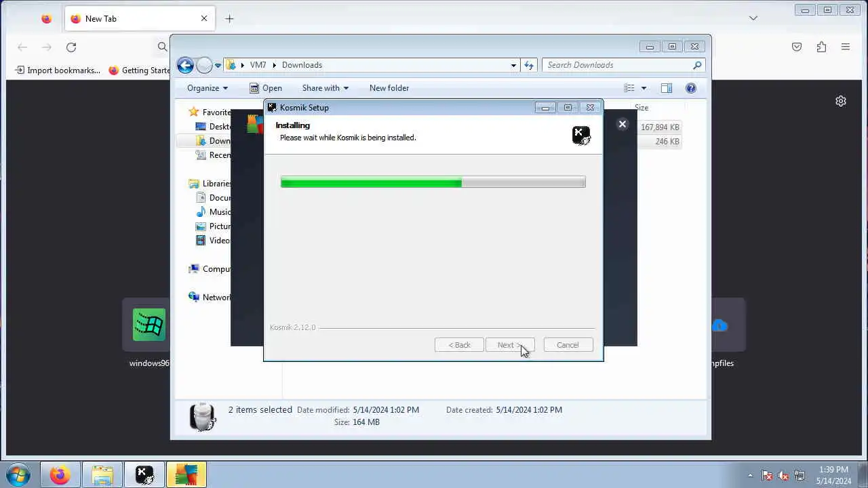The image size is (868, 488).
Task: Open the Firefox hamburger menu
Action: pos(846,47)
